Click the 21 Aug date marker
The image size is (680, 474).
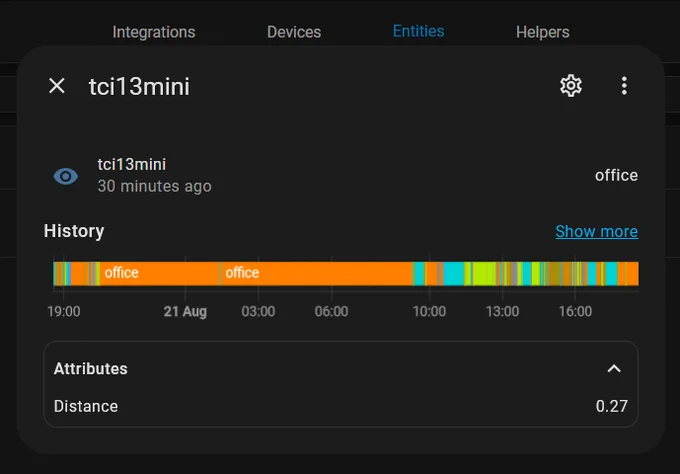[185, 311]
